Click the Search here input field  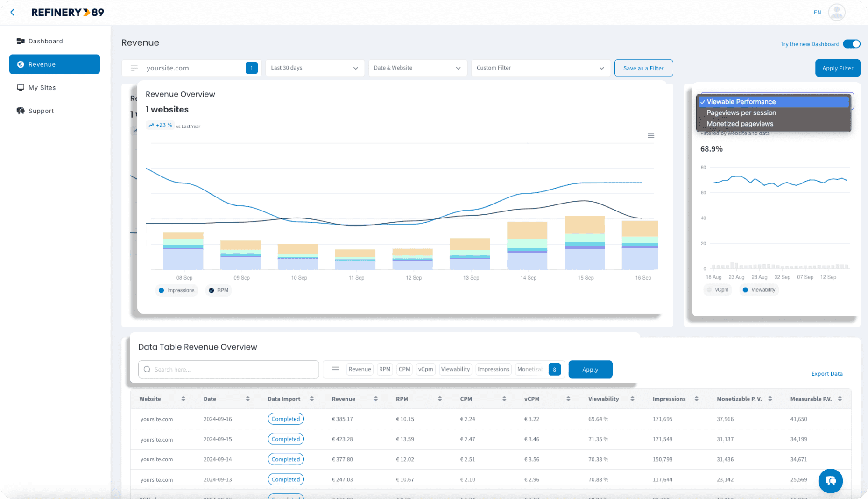click(229, 369)
